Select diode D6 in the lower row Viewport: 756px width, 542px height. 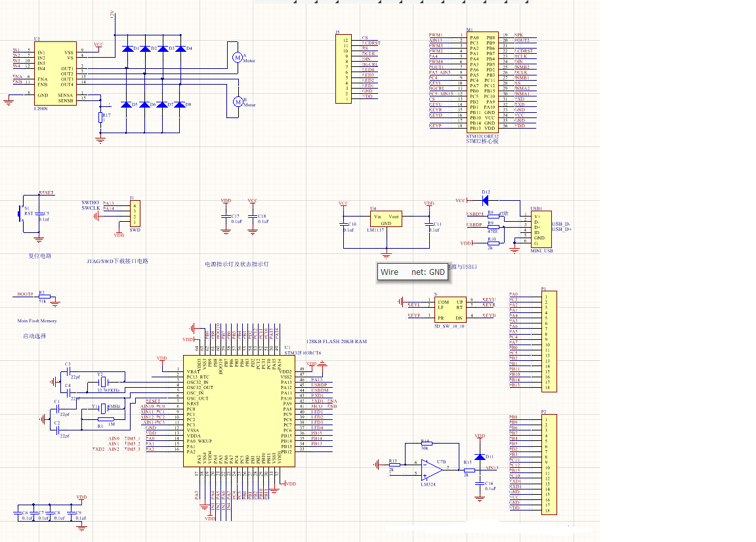pos(144,104)
